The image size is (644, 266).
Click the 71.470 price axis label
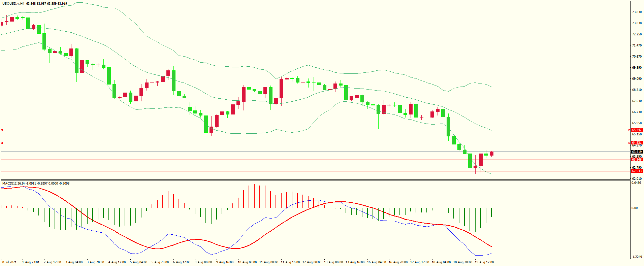pos(637,45)
